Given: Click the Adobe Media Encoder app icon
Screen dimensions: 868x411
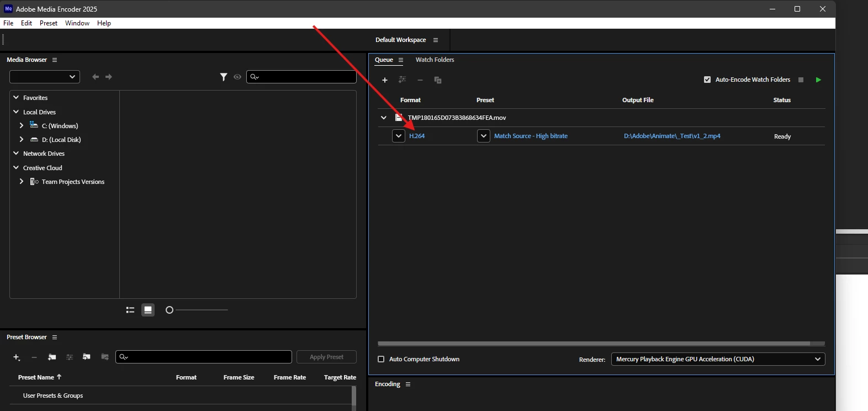Looking at the screenshot, I should pos(8,9).
